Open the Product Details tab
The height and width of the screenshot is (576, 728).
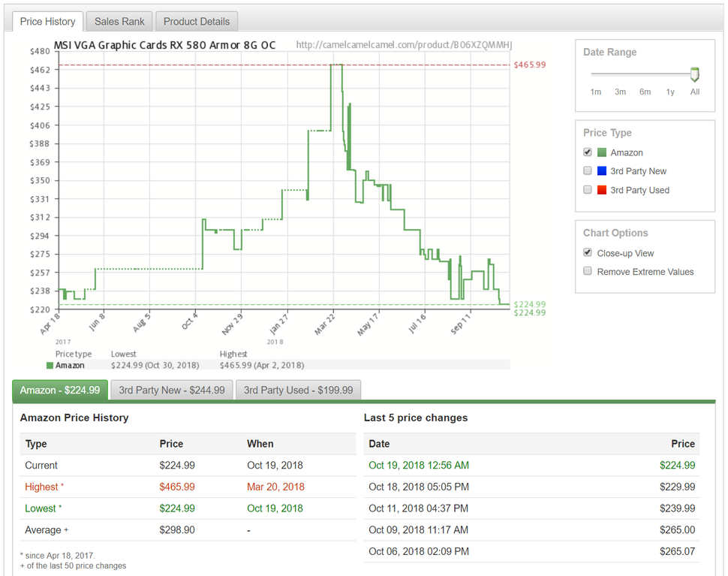tap(197, 21)
